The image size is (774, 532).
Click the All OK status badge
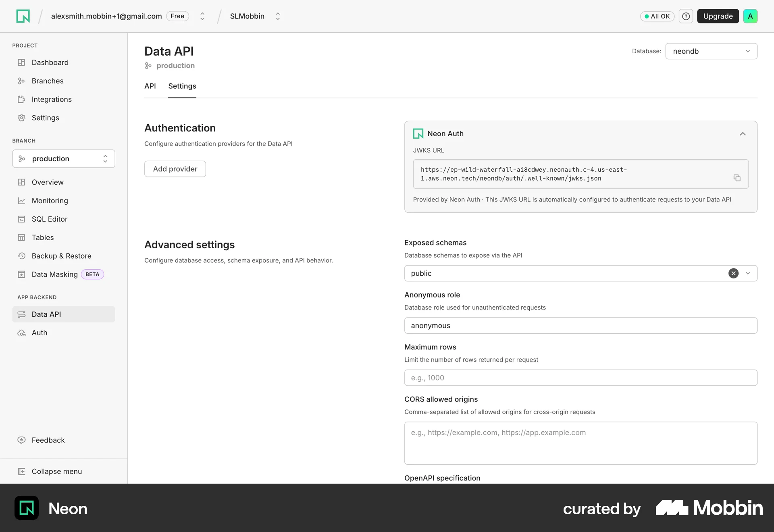(657, 16)
